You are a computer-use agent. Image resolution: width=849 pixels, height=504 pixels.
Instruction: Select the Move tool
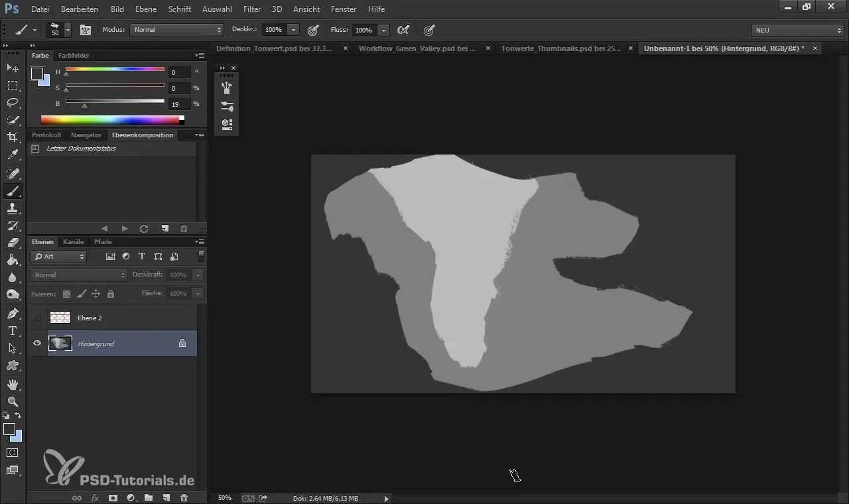[13, 68]
